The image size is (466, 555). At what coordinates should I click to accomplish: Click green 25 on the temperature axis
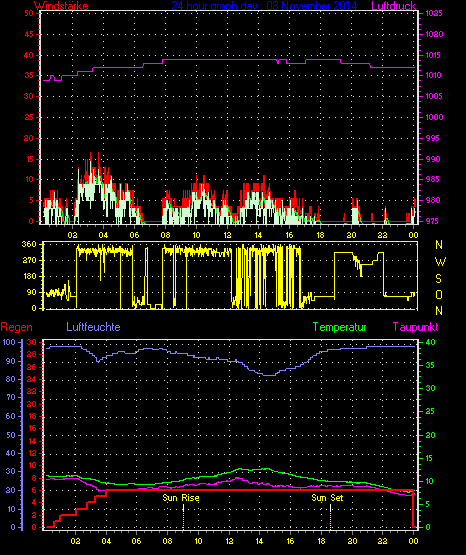tap(430, 412)
